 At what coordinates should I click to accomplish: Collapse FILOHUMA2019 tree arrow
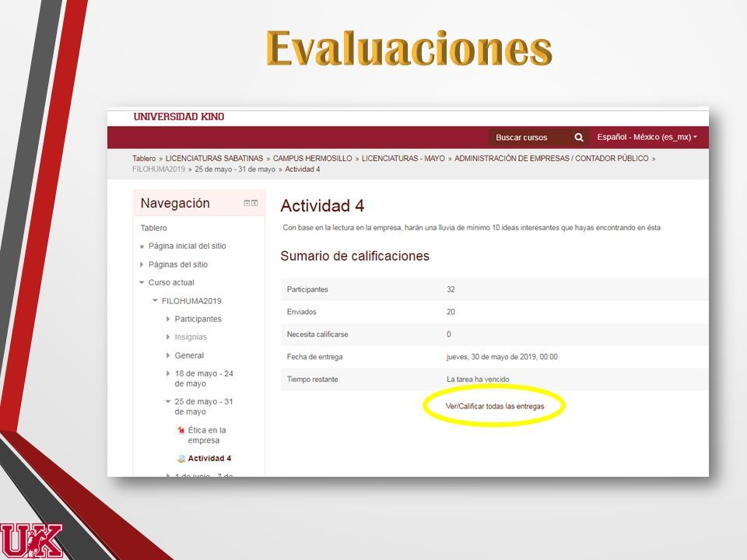[155, 300]
